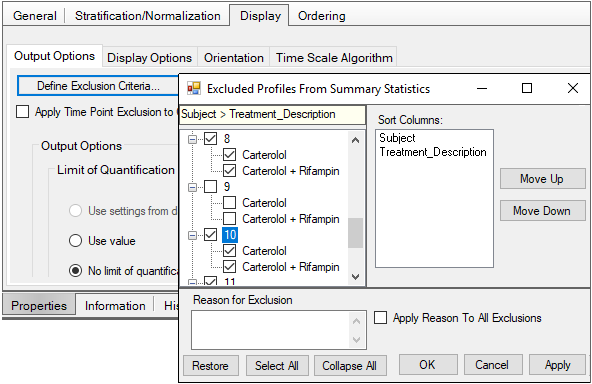Click Define Exclusion Criteria button

point(98,86)
